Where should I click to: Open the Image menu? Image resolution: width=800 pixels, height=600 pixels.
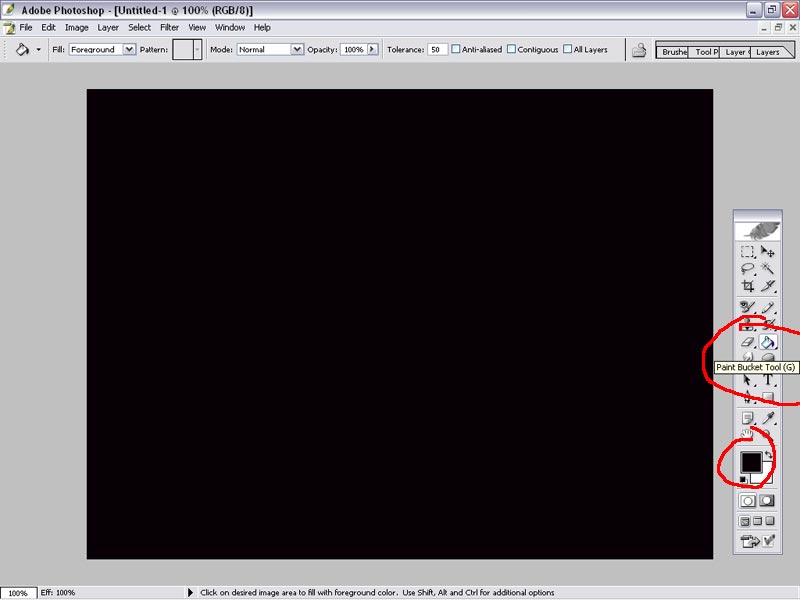point(77,28)
